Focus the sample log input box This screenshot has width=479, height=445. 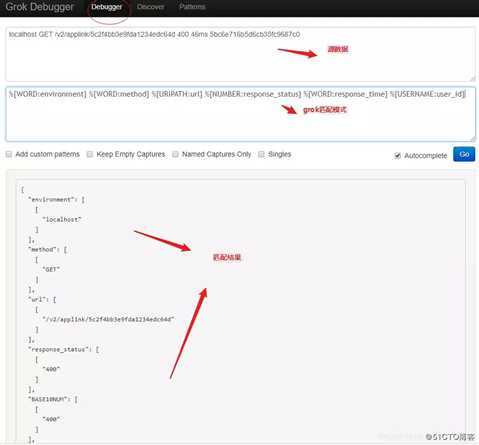240,54
